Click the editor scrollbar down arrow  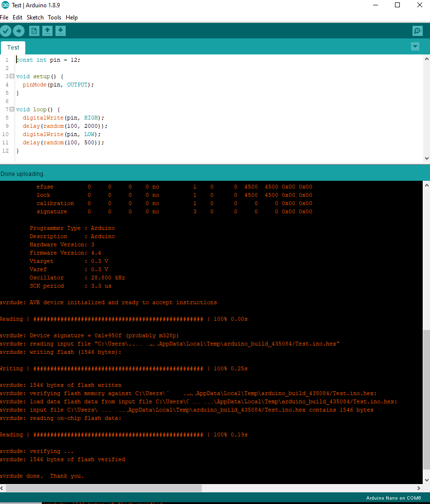tap(427, 158)
